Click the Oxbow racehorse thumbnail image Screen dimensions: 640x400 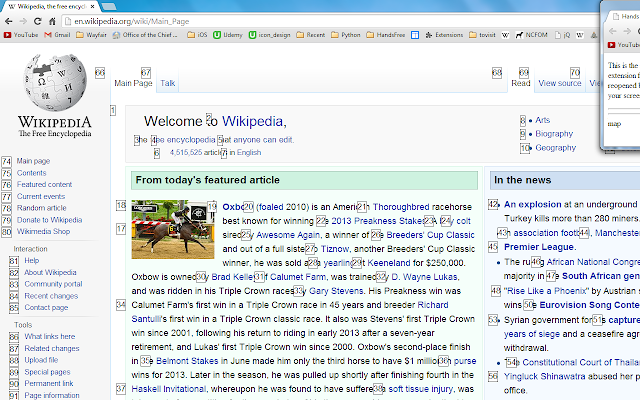click(x=173, y=229)
